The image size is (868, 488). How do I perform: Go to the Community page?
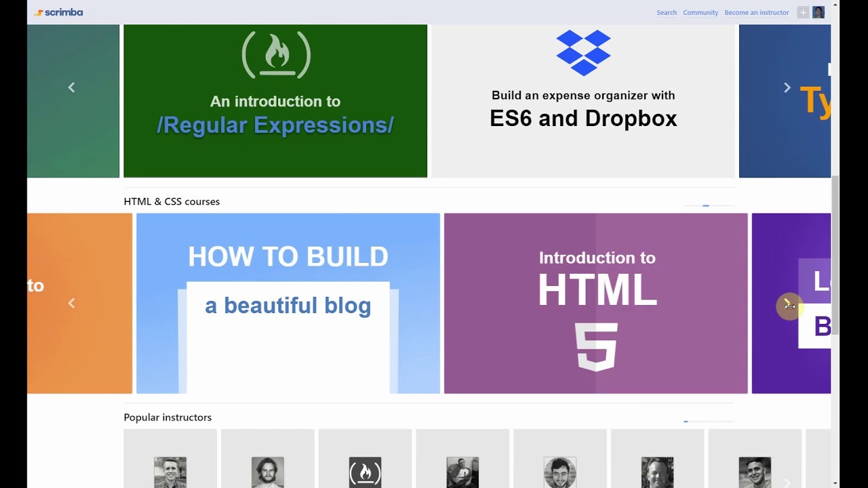[701, 12]
